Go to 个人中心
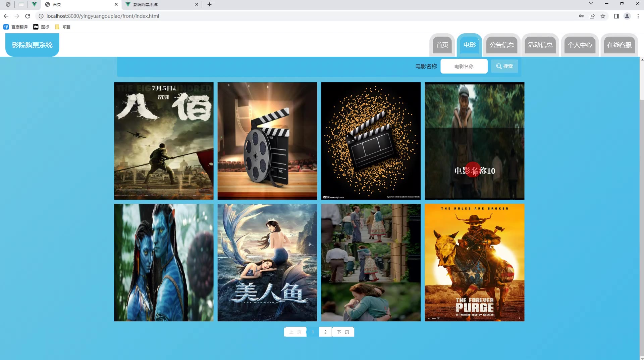Image resolution: width=644 pixels, height=360 pixels. (580, 45)
